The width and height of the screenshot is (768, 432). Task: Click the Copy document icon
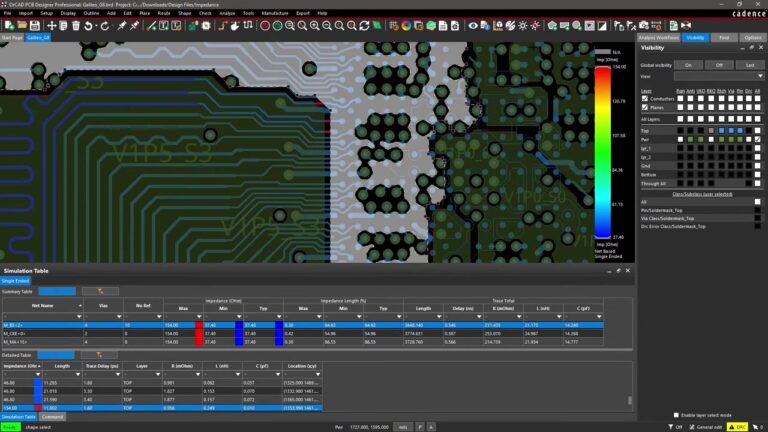[63, 25]
